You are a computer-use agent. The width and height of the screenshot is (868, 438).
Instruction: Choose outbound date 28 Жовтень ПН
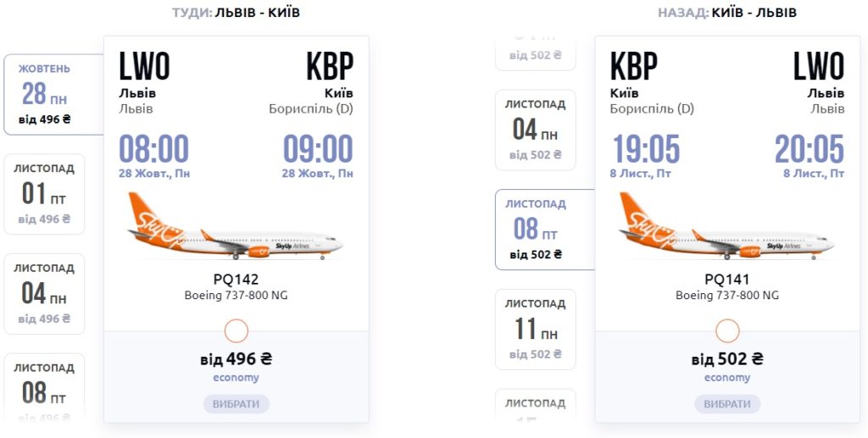click(45, 94)
